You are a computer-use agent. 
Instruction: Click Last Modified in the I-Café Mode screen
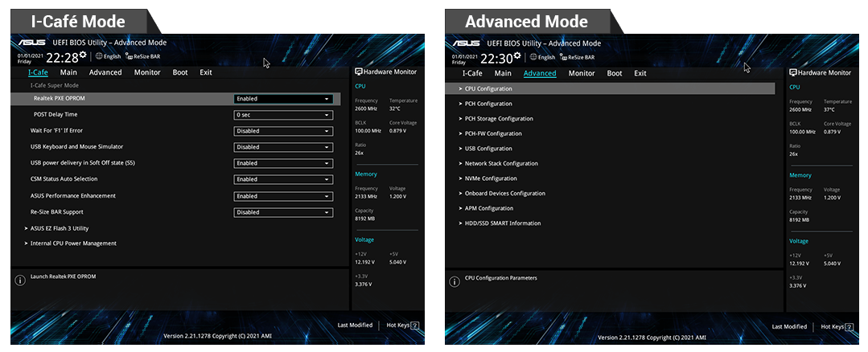(355, 325)
